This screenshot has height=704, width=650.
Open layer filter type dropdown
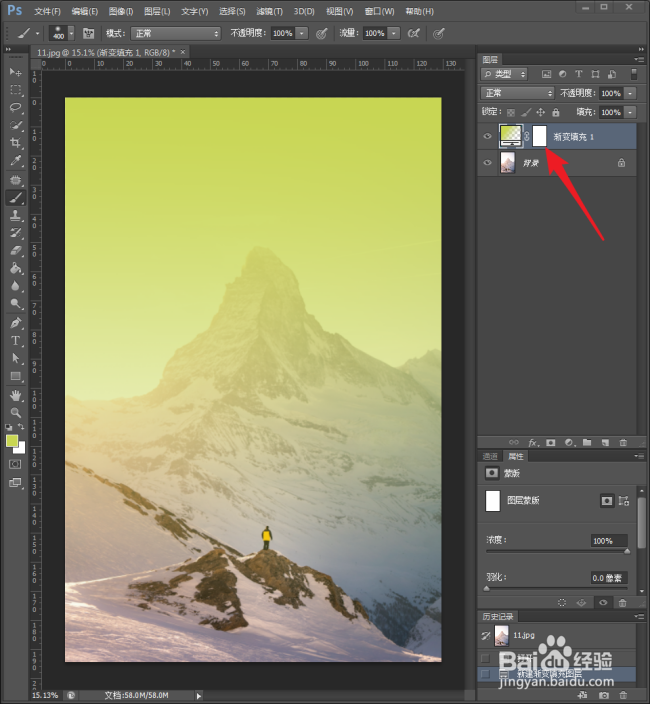(504, 74)
